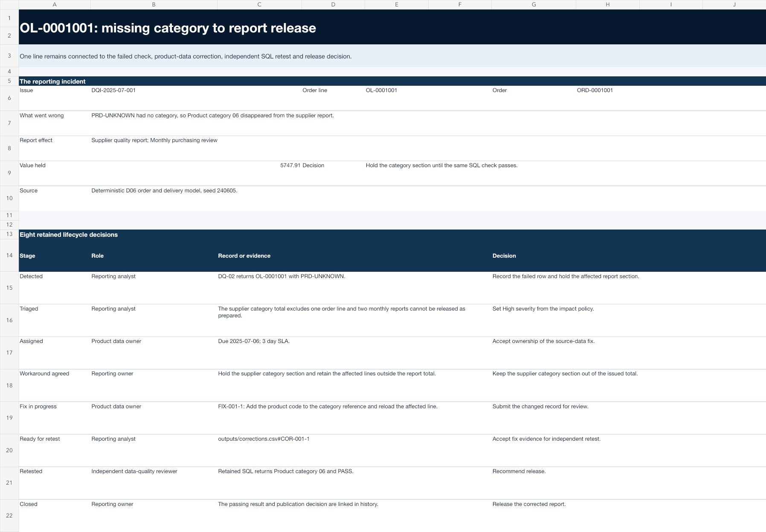Click the 'Record or evidence' column heading
The image size is (766, 532).
[244, 256]
